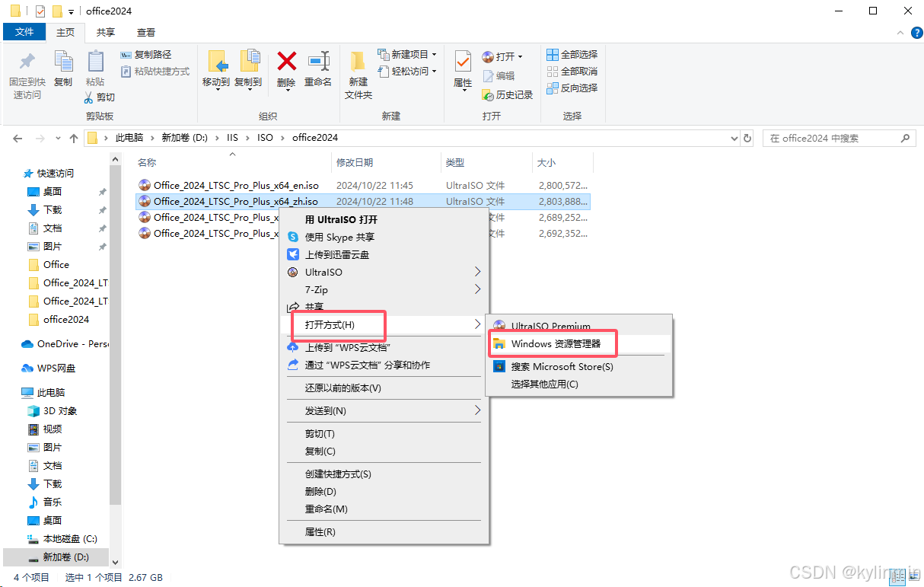The width and height of the screenshot is (924, 587).
Task: Click Upload to Xunlei cloud menu item
Action: [x=384, y=254]
